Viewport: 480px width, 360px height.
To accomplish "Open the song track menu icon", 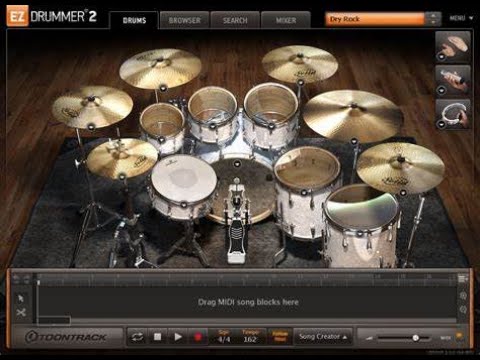I will (463, 279).
